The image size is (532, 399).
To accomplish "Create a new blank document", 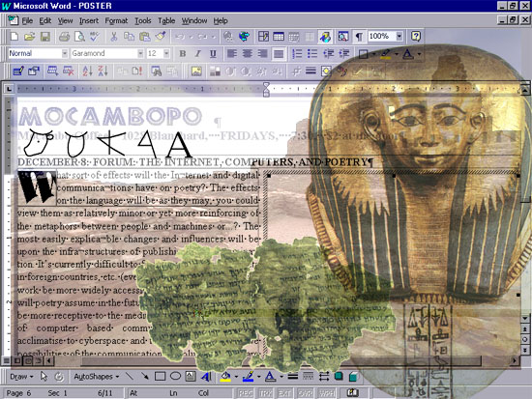I will point(15,37).
